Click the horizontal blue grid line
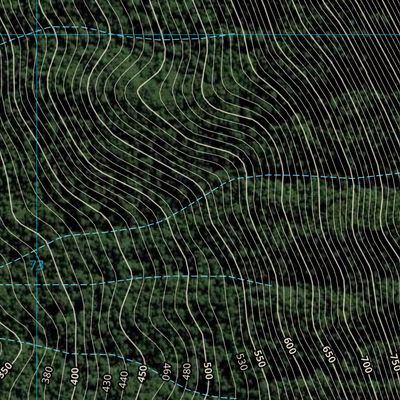This screenshot has height=400, width=400. click(x=200, y=34)
